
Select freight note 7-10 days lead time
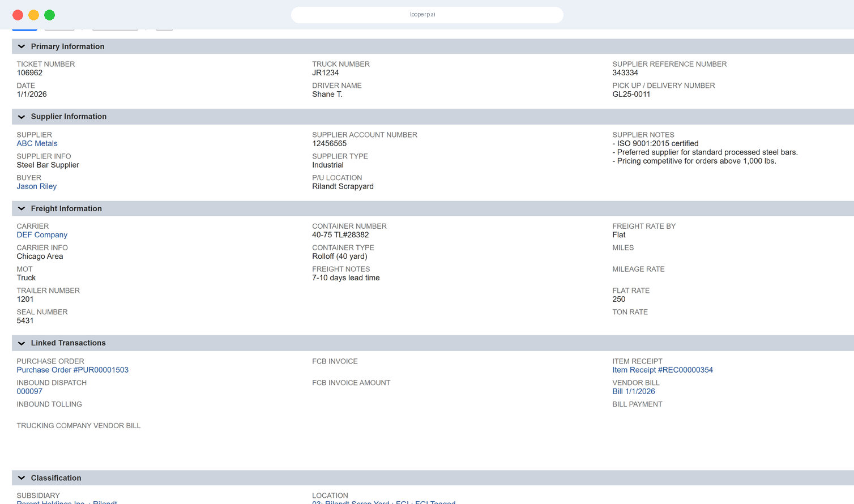[x=346, y=278]
